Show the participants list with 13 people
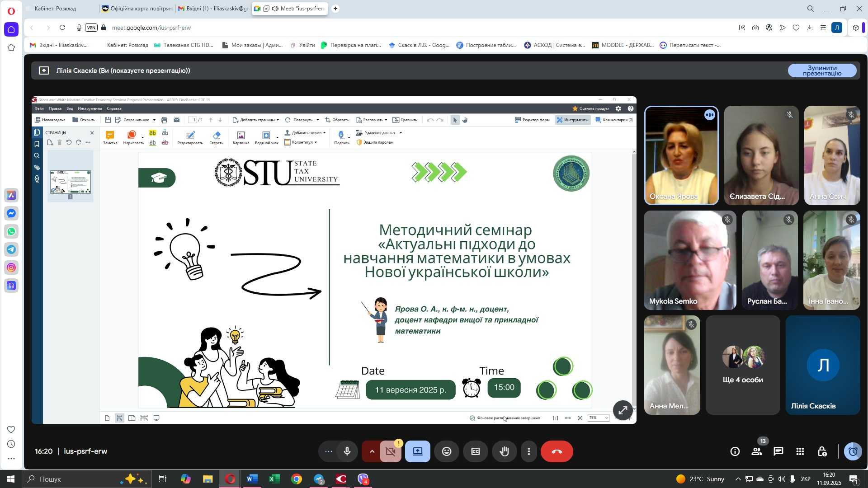The image size is (868, 488). point(757,451)
